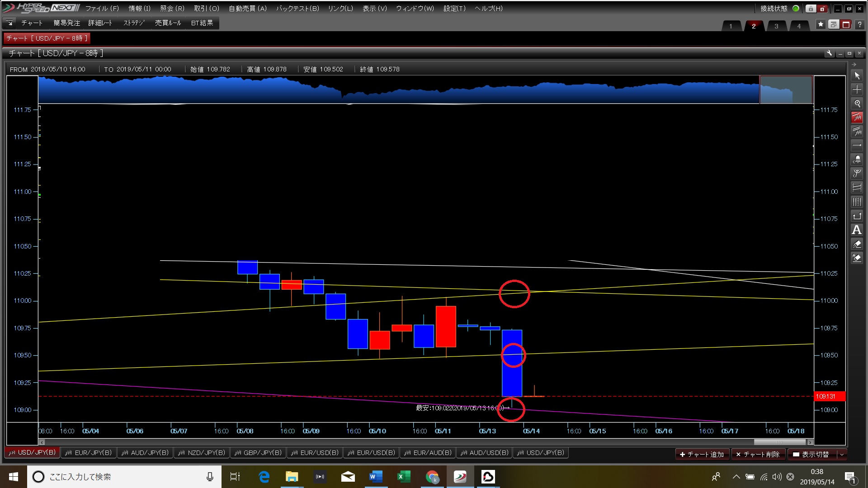Collapse the right drawing toolbar arrow

point(854,65)
